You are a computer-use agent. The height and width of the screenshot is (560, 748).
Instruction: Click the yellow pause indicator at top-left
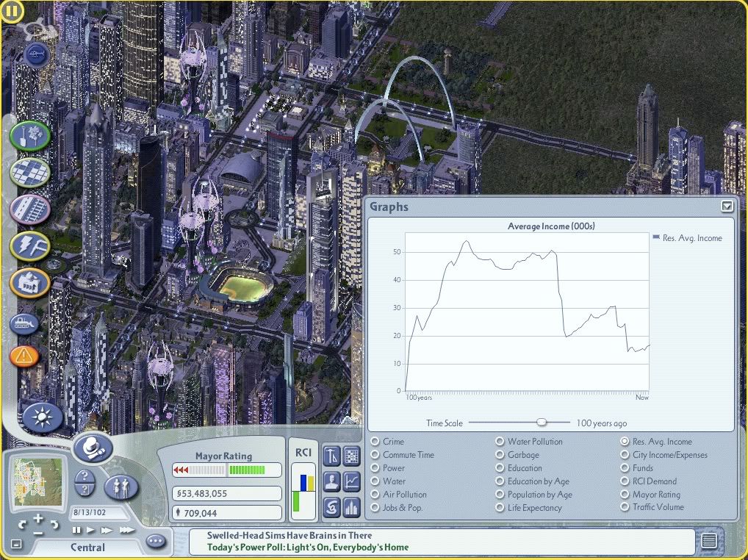tap(12, 11)
